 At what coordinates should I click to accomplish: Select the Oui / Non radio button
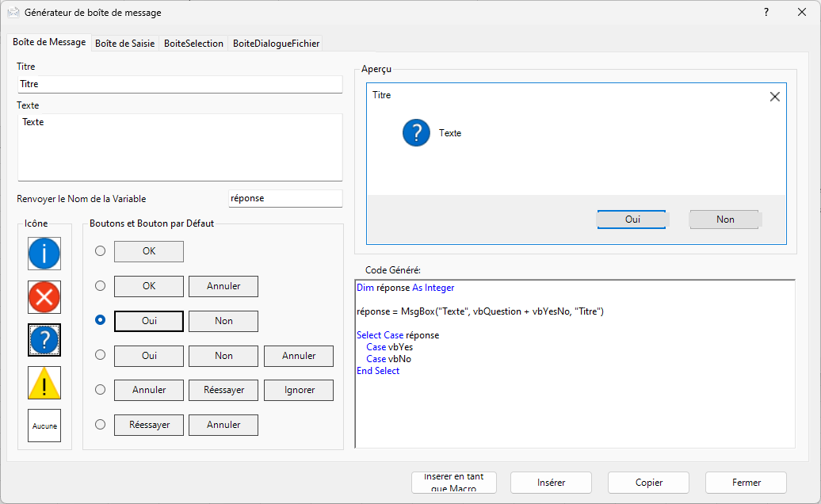pos(100,320)
